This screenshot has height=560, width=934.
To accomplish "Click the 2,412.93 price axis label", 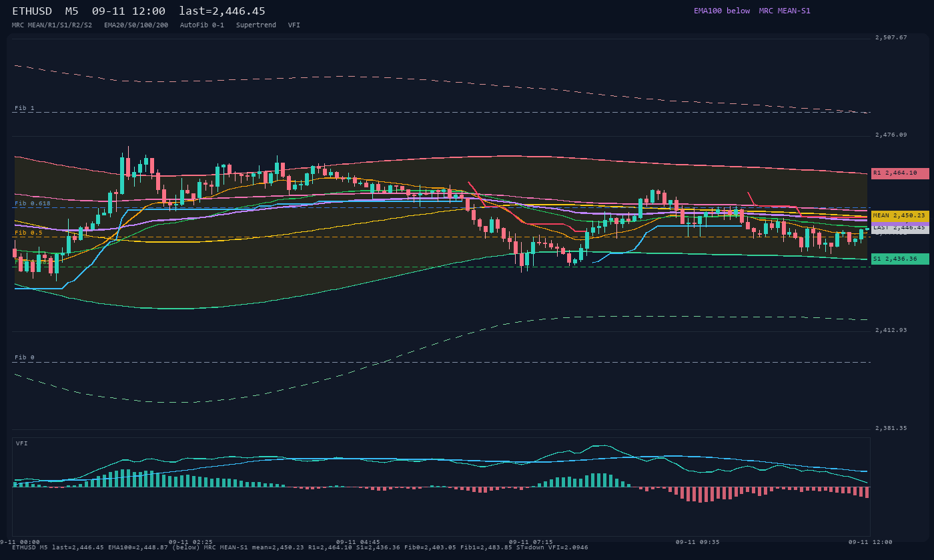I will pos(891,330).
